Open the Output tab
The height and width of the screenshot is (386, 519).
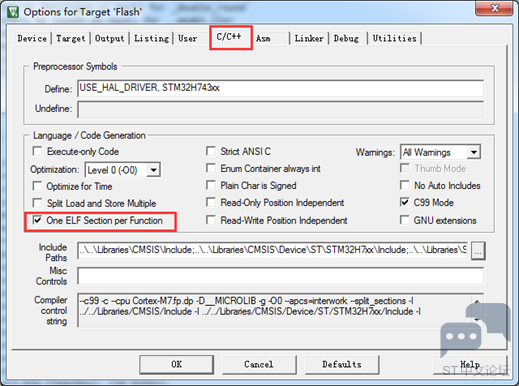[x=110, y=38]
